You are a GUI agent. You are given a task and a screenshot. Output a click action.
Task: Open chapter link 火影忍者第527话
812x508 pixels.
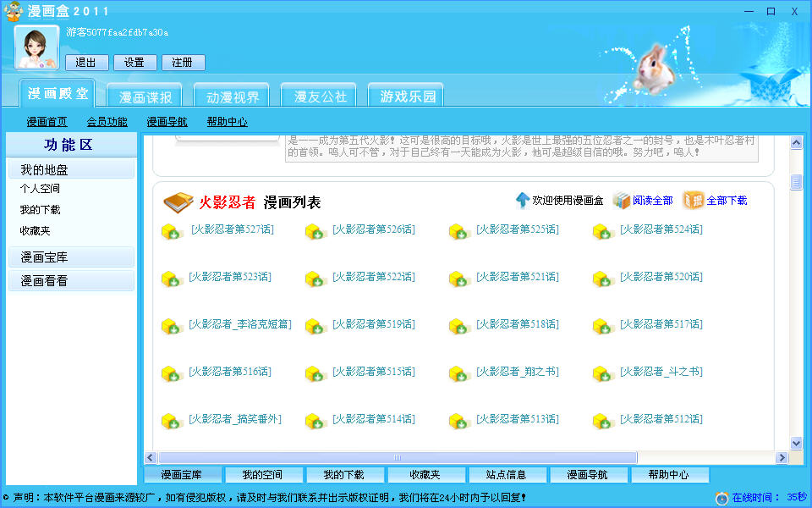click(x=233, y=229)
